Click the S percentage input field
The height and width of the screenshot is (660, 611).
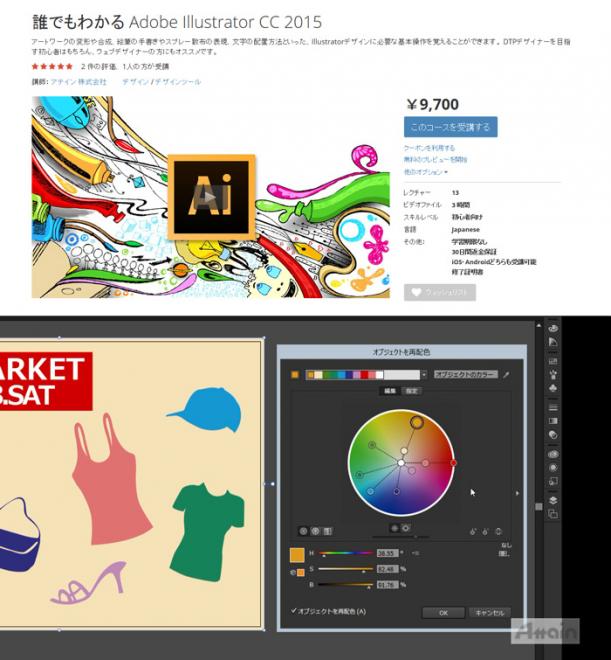point(387,569)
